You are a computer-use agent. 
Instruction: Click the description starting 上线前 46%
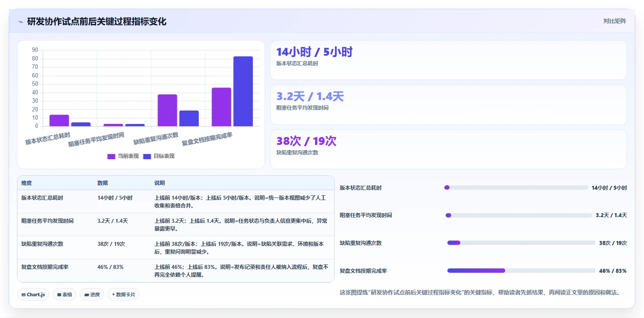pyautogui.click(x=241, y=271)
